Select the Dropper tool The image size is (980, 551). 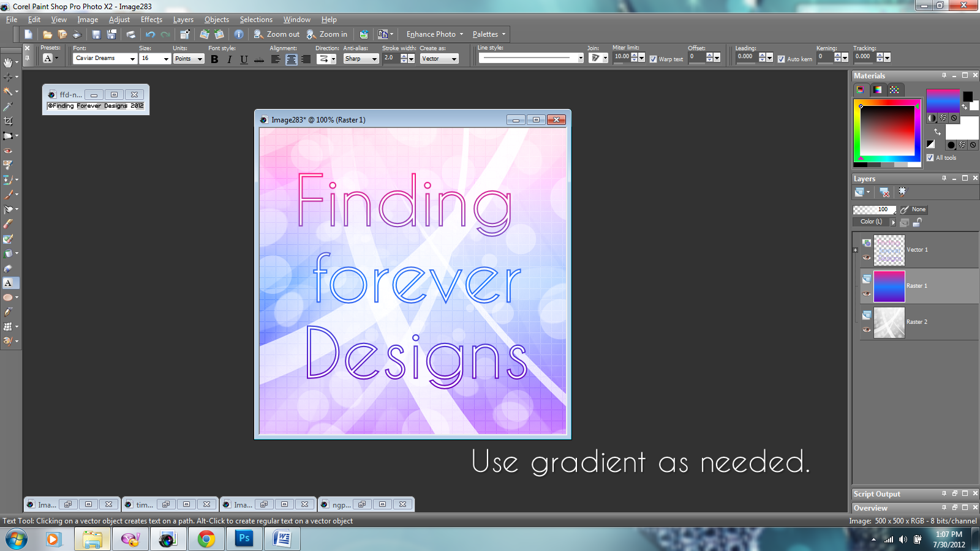point(9,106)
